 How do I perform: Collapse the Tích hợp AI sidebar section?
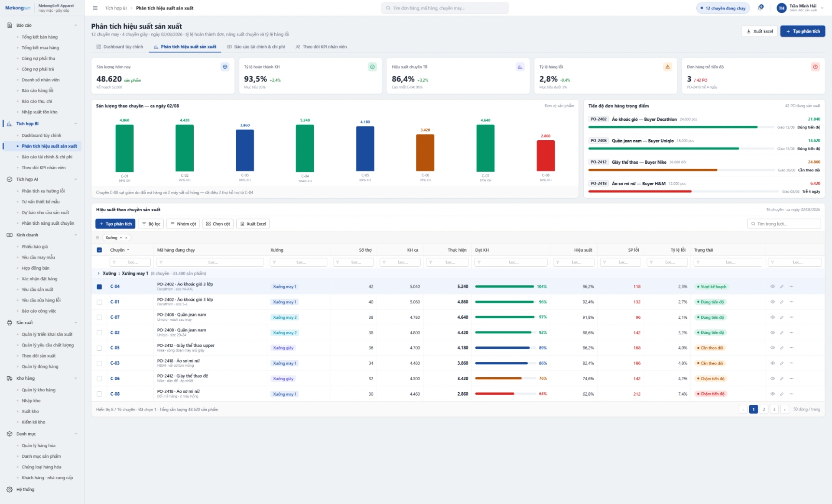(76, 179)
